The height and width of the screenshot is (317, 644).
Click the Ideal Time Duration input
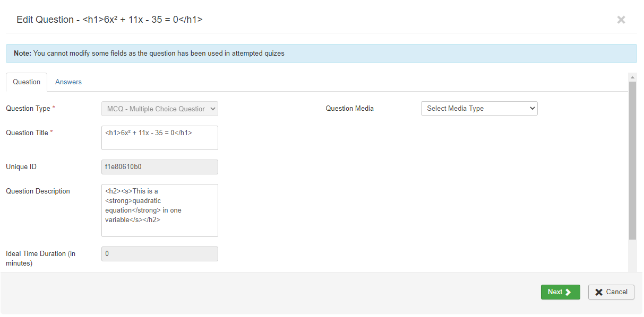[159, 254]
